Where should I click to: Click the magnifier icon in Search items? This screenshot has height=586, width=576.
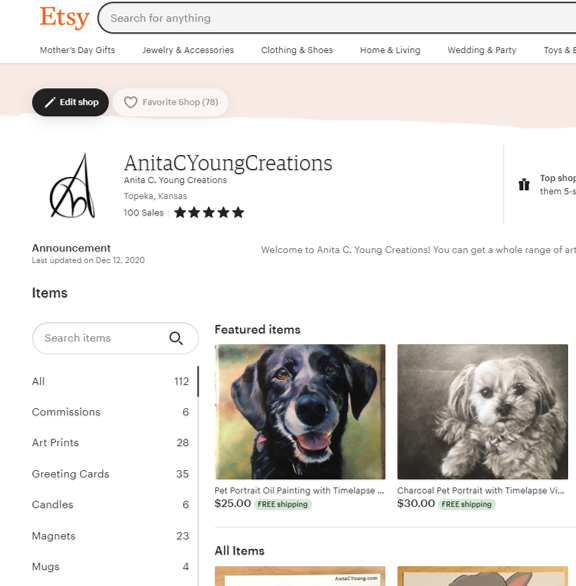[x=176, y=338]
